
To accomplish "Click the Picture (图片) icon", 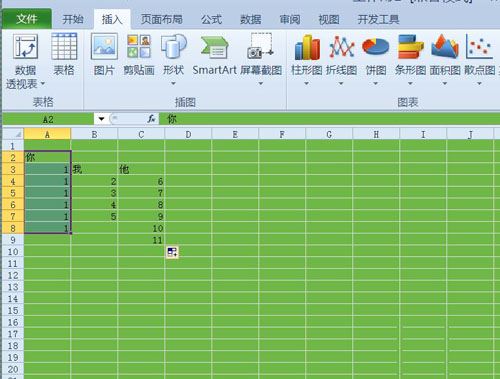I will tap(104, 46).
